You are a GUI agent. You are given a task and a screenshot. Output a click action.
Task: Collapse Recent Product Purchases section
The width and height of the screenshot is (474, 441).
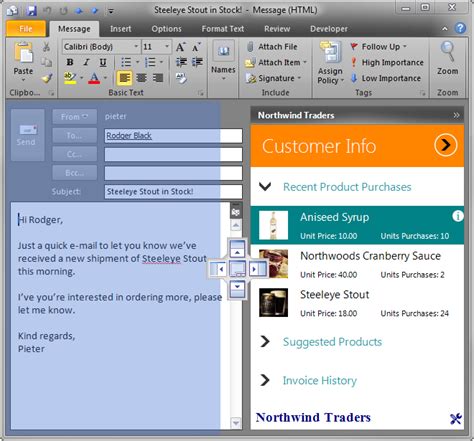click(265, 187)
